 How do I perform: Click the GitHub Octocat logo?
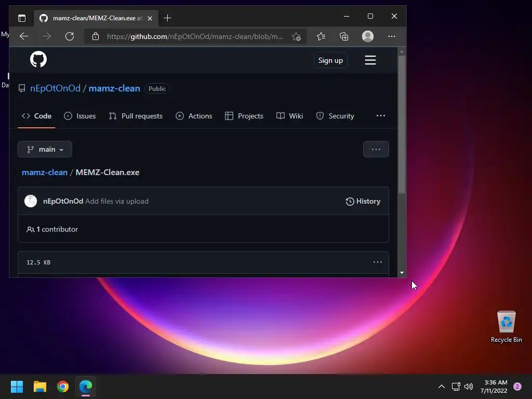(x=38, y=59)
